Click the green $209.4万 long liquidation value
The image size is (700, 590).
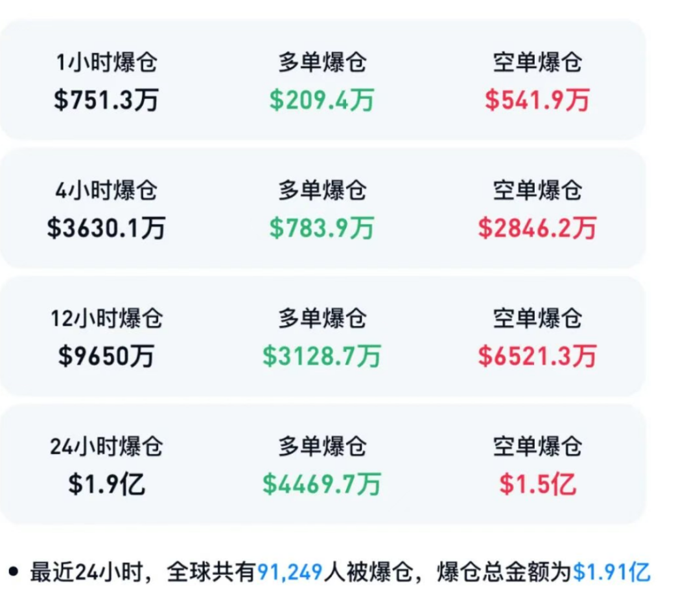point(322,100)
